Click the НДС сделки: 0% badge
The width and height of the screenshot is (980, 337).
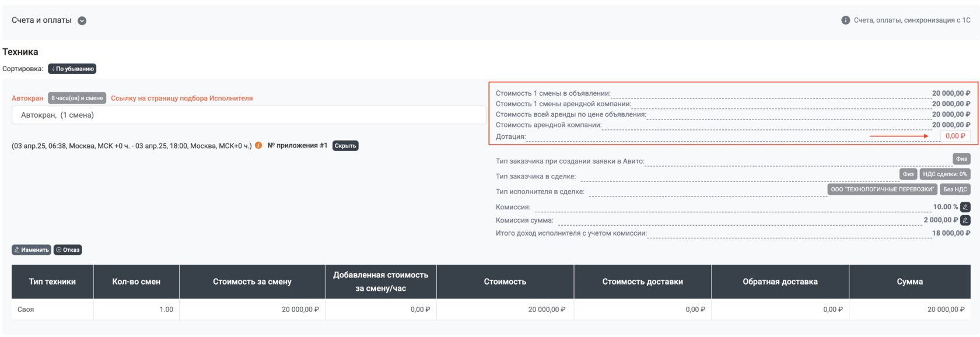click(x=945, y=174)
